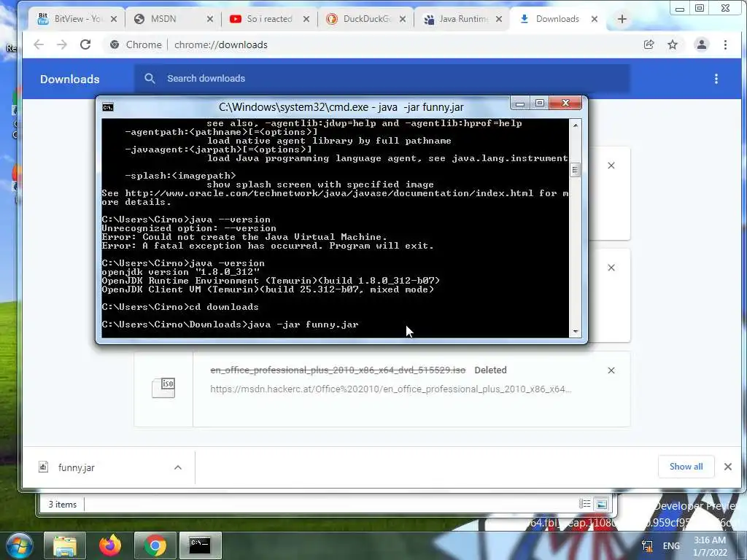Expand the funny.jar download options chevron
The width and height of the screenshot is (747, 560).
click(178, 467)
